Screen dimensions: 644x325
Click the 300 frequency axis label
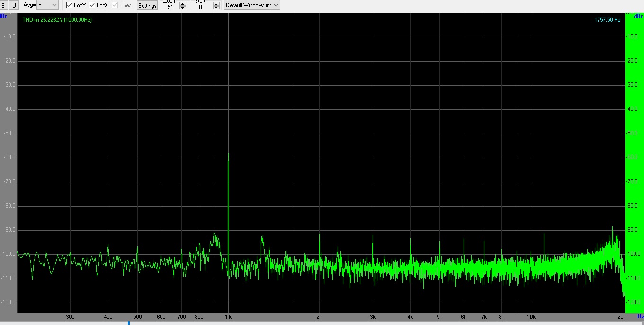(x=70, y=317)
